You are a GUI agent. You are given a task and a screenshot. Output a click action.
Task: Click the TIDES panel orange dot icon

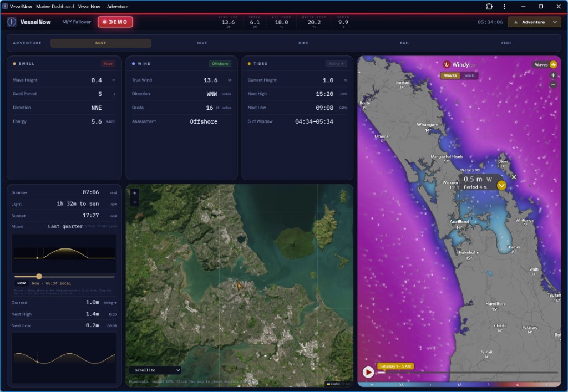coord(249,64)
